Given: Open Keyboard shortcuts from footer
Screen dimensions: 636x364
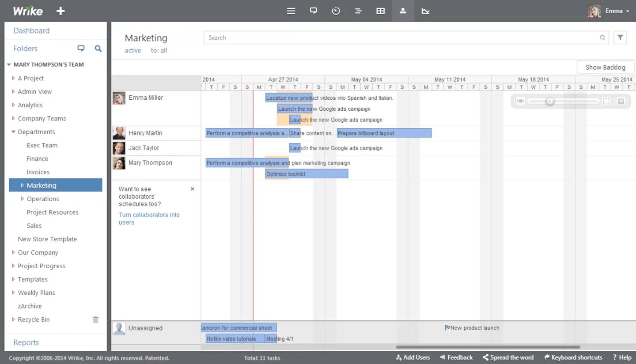Looking at the screenshot, I should [x=573, y=357].
